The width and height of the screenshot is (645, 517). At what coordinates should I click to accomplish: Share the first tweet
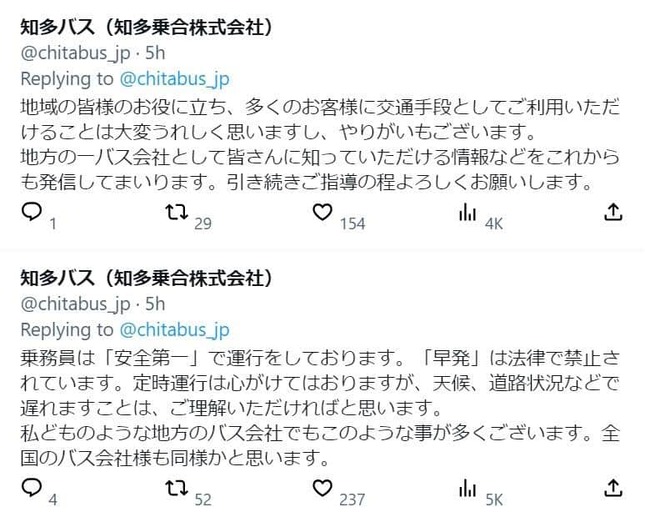tap(613, 212)
